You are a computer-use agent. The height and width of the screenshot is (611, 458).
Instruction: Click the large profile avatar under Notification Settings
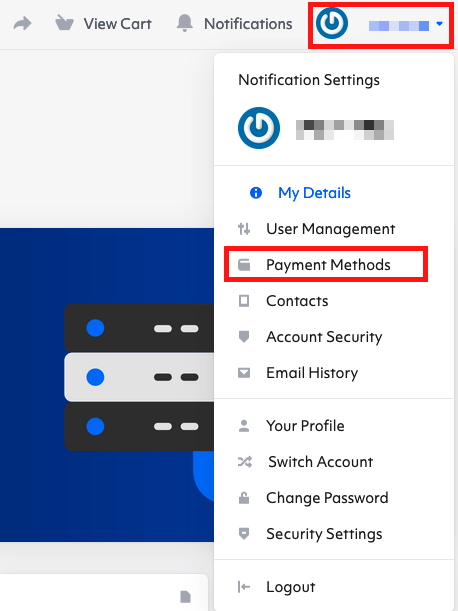click(x=259, y=128)
